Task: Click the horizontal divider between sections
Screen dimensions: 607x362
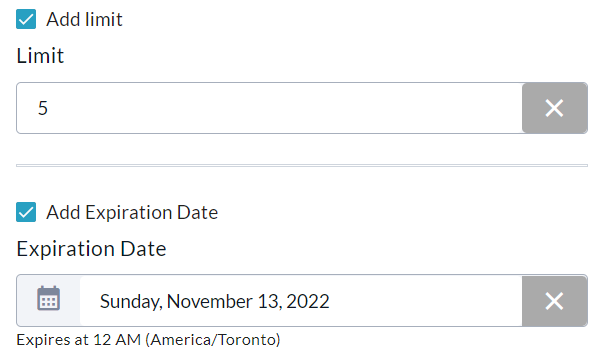Action: click(302, 165)
